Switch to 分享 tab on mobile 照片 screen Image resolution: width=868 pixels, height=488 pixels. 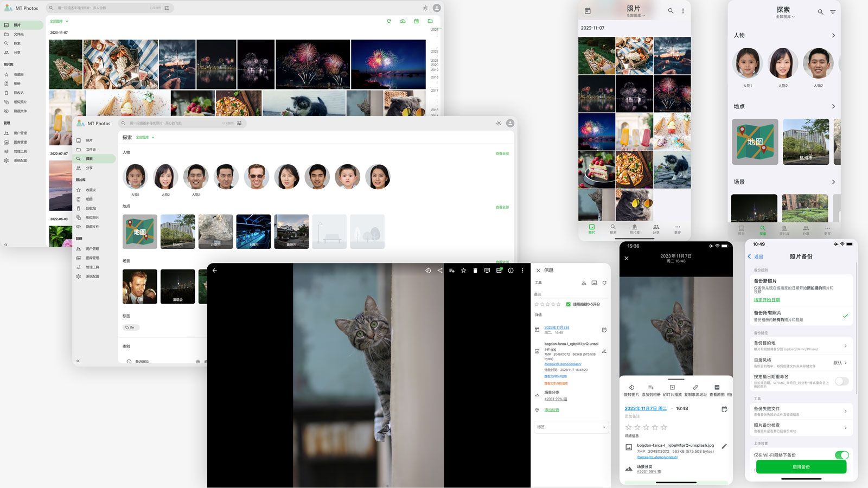tap(656, 229)
